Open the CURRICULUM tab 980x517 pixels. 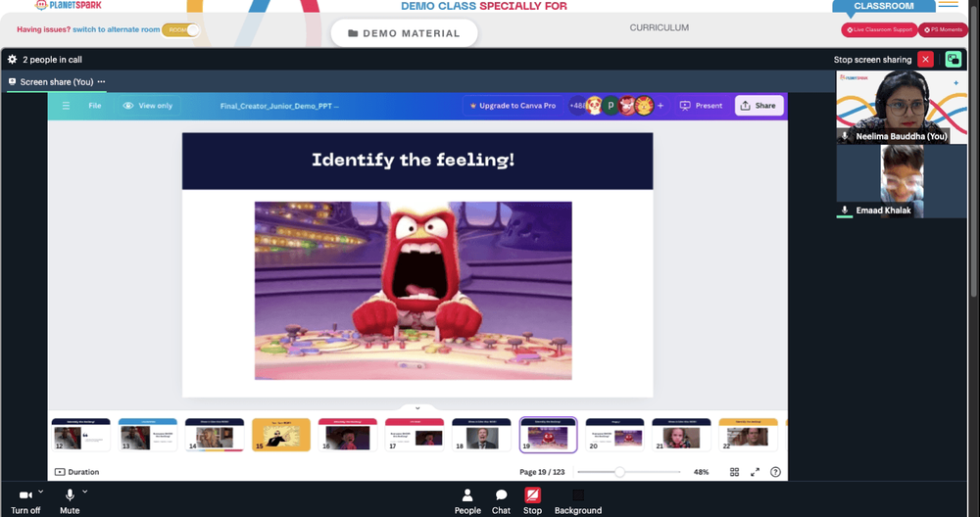[x=660, y=27]
